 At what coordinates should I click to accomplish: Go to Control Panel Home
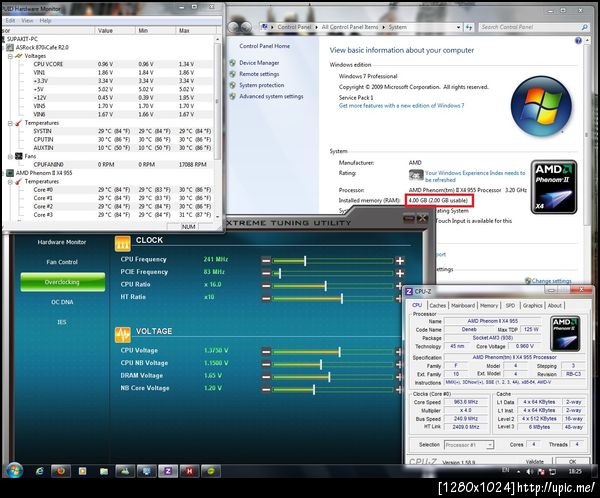(264, 46)
